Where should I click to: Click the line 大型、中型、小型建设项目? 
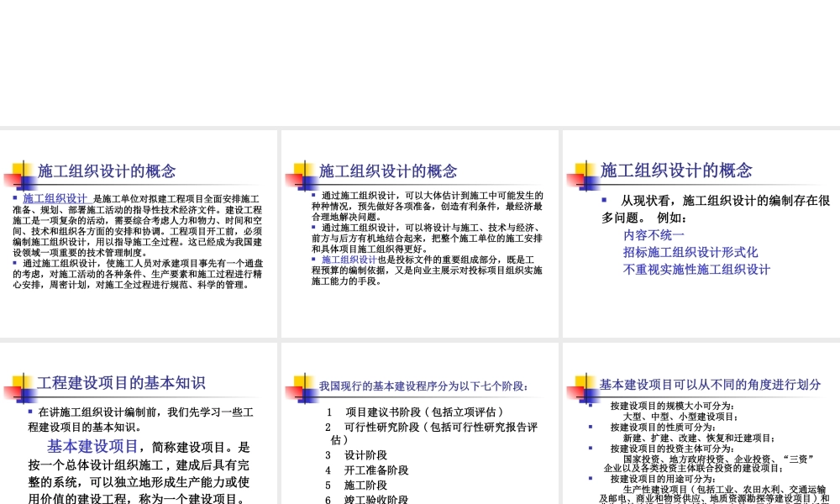(681, 417)
